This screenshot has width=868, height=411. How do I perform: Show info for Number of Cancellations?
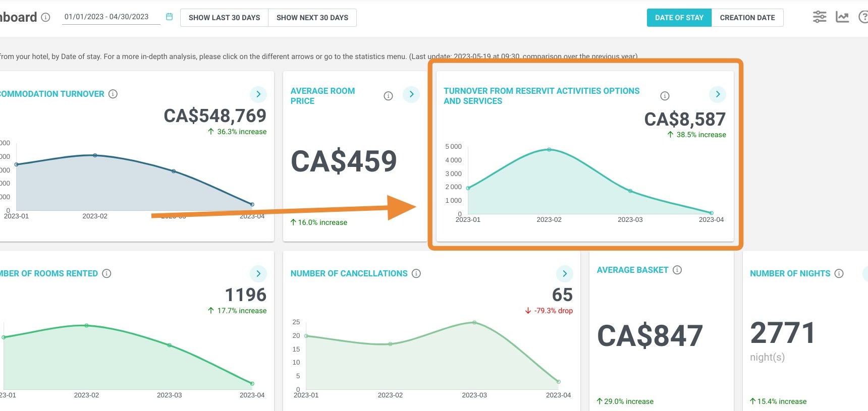coord(416,273)
